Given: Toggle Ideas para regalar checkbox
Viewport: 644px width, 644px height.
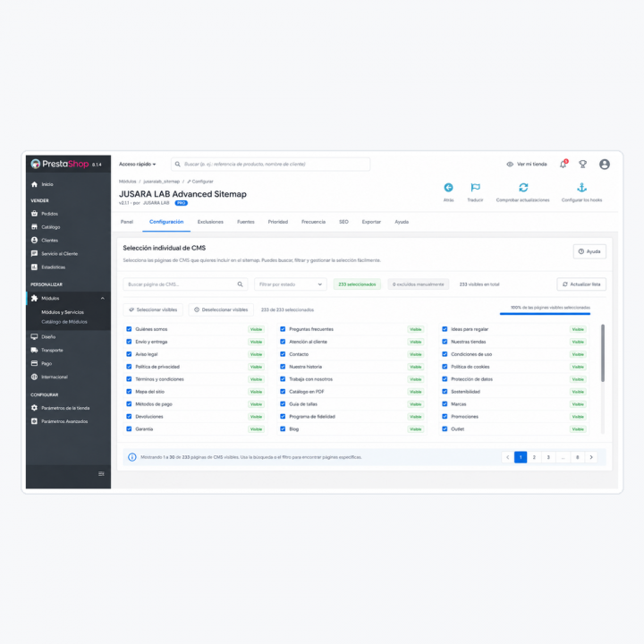Looking at the screenshot, I should (445, 329).
